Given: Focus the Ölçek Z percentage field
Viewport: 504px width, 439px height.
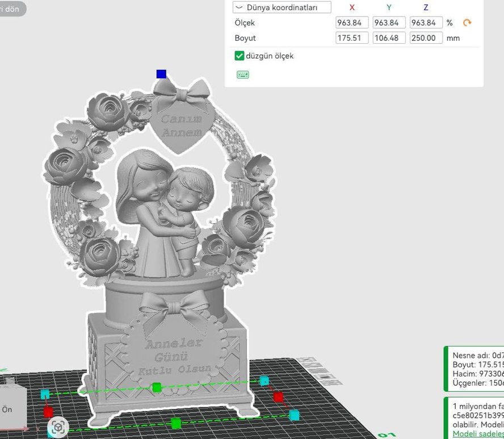Looking at the screenshot, I should [x=426, y=23].
